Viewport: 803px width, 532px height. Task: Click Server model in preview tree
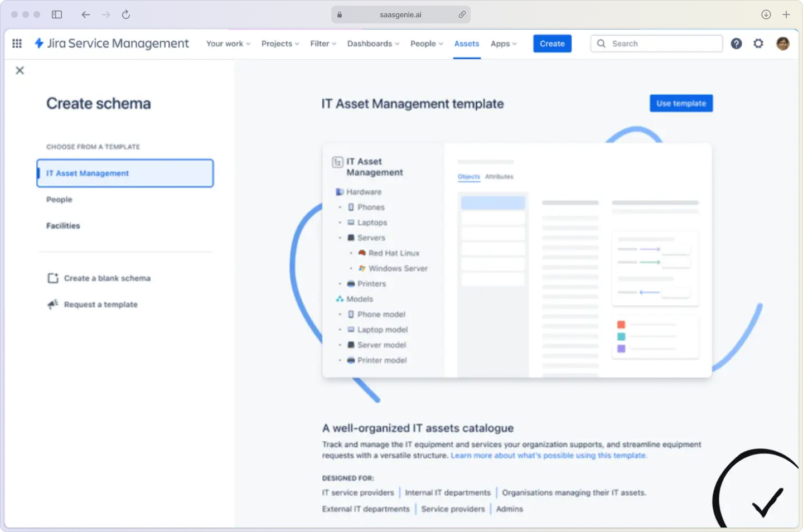coord(382,345)
